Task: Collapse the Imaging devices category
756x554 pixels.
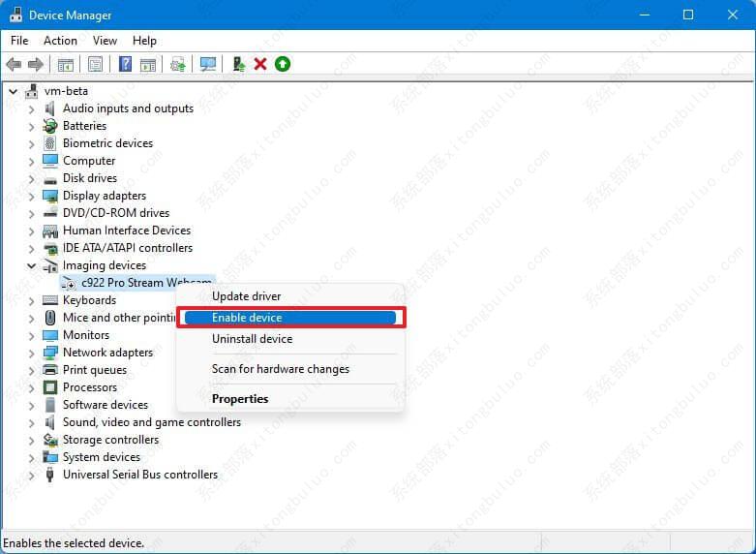Action: point(31,265)
